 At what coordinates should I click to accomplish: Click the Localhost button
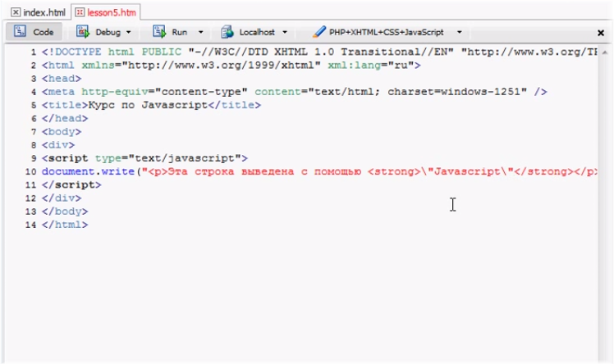(x=257, y=32)
